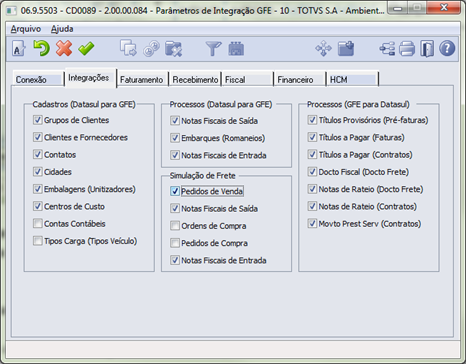This screenshot has width=466, height=364.
Task: Click the folder with pin icon
Action: (x=346, y=49)
